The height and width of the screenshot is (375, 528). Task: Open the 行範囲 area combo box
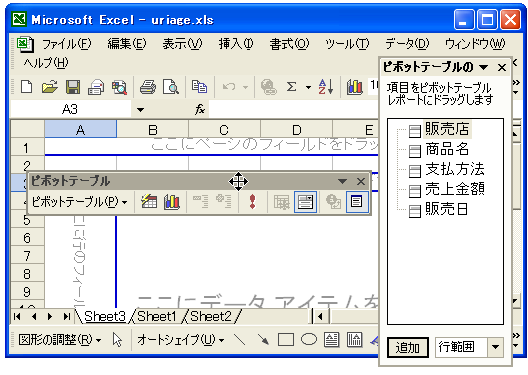(469, 347)
